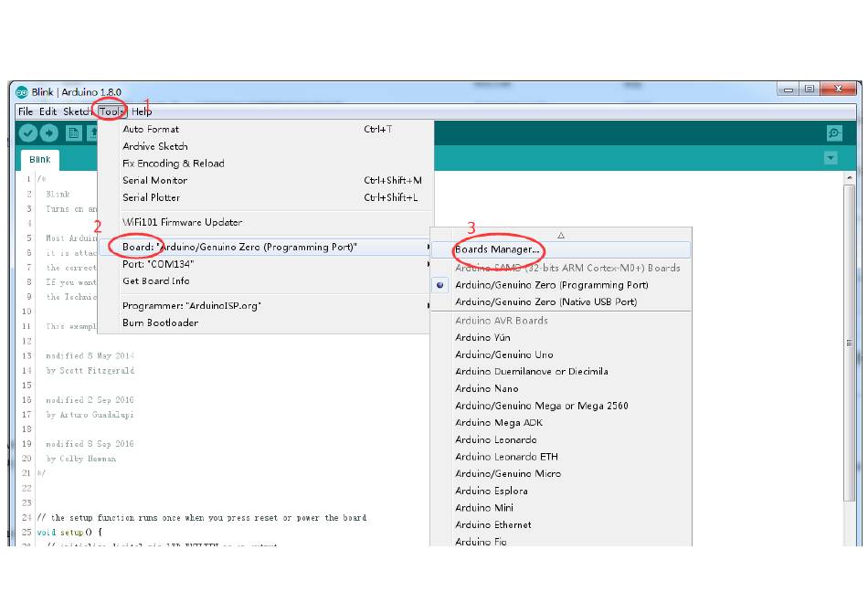Open Boards Manager...
Image resolution: width=868 pixels, height=592 pixels.
pyautogui.click(x=561, y=249)
